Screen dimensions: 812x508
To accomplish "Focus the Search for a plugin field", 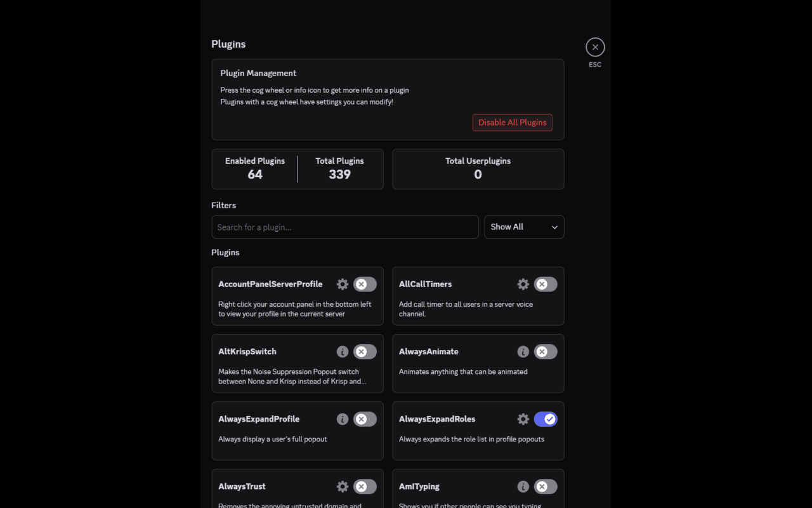I will coord(345,227).
